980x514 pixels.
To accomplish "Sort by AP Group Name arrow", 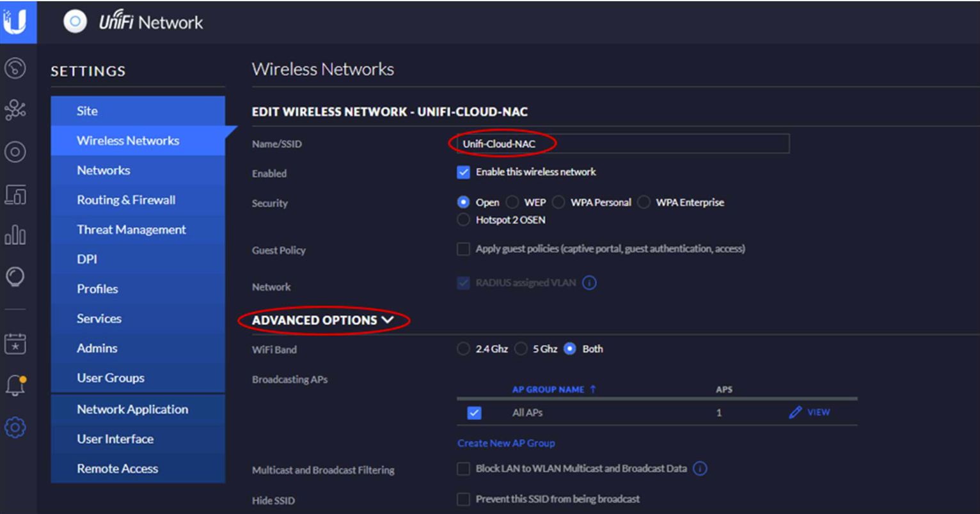I will tap(593, 389).
